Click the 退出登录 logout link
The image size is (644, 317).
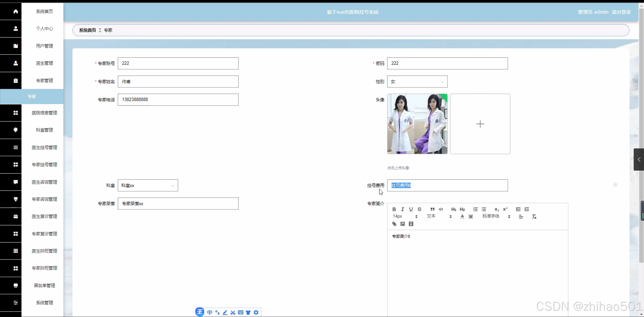tap(621, 12)
